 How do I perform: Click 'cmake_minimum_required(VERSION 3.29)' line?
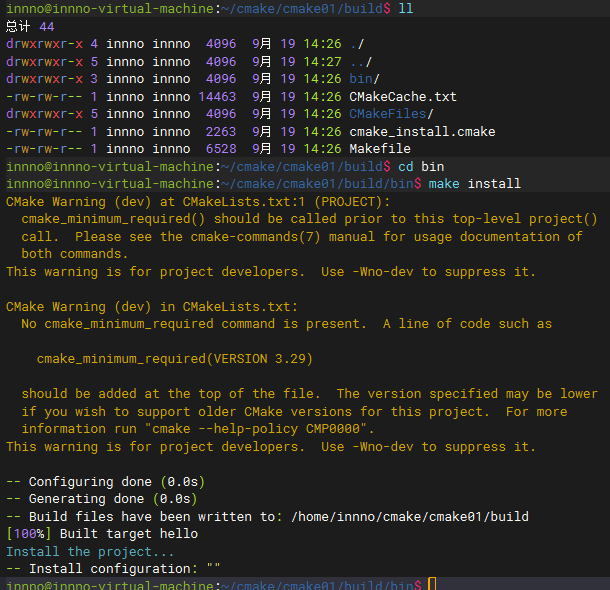[175, 359]
